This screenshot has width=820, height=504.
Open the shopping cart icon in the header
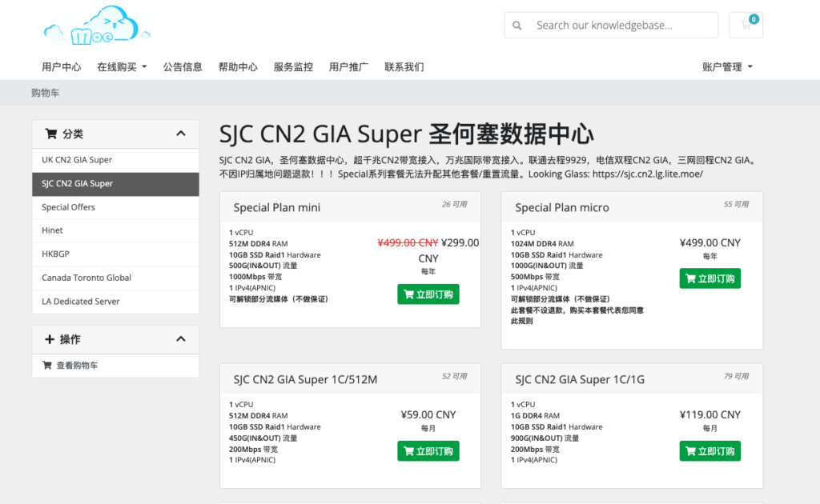coord(746,25)
